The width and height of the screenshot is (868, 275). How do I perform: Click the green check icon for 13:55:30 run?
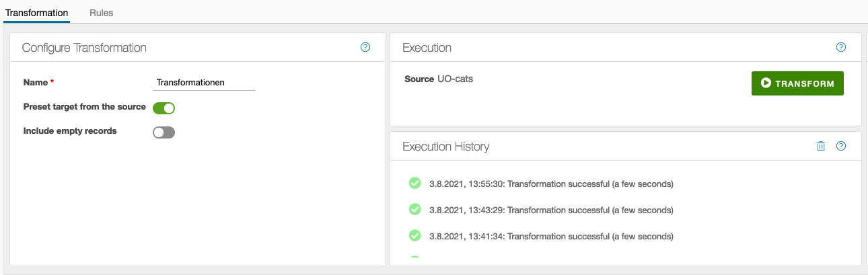point(415,183)
